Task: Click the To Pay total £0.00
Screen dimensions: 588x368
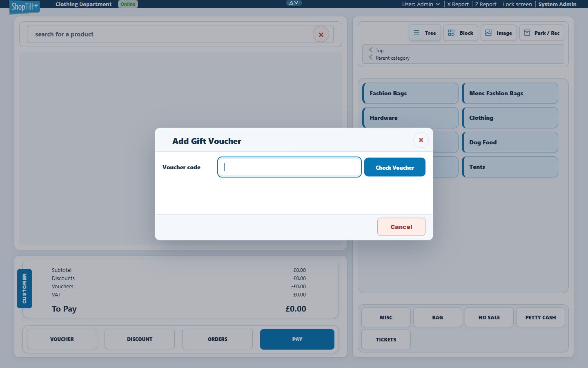Action: 296,309
